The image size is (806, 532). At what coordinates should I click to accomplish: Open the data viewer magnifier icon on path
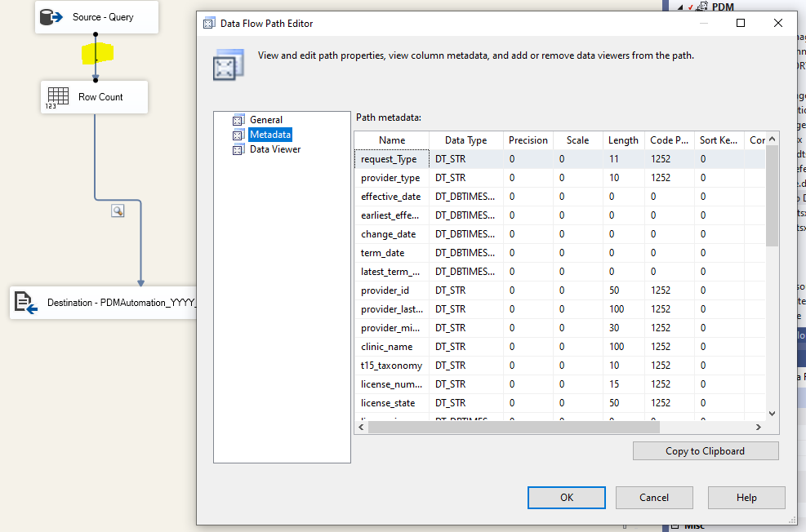[118, 211]
